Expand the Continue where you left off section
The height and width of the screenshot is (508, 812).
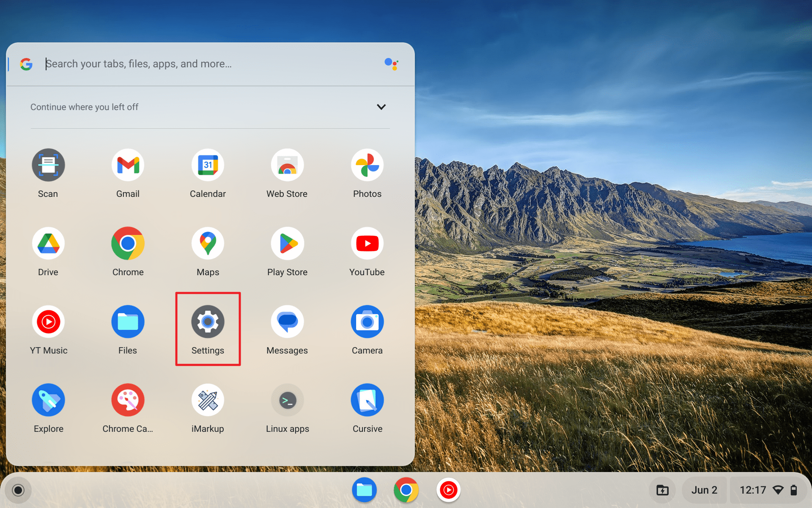(381, 107)
